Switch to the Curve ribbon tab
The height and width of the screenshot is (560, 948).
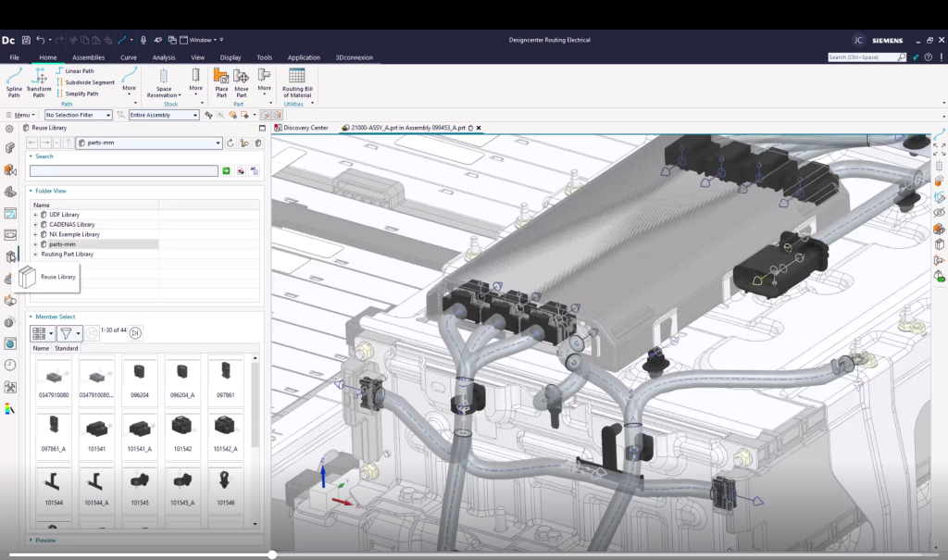[128, 57]
